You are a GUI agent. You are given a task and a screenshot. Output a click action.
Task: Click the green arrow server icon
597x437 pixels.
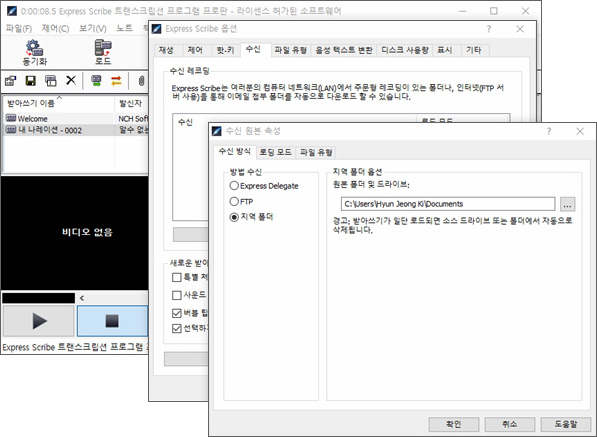(x=96, y=81)
